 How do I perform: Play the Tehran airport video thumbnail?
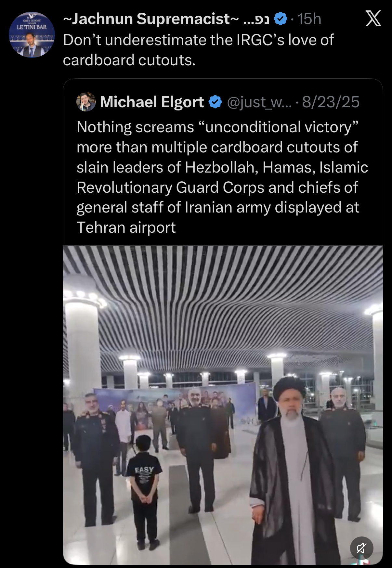pos(223,405)
